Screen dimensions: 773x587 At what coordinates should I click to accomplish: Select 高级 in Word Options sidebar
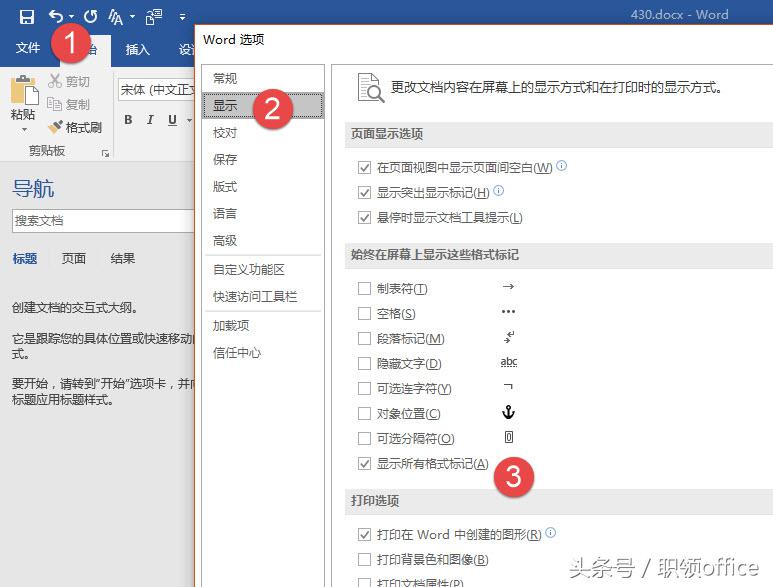coord(263,241)
